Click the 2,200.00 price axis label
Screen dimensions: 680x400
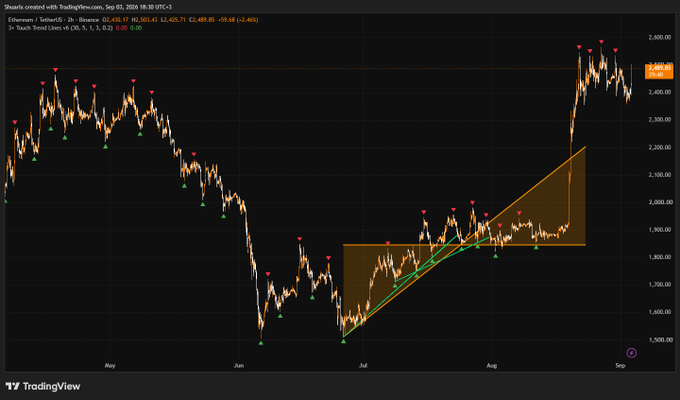[660, 147]
